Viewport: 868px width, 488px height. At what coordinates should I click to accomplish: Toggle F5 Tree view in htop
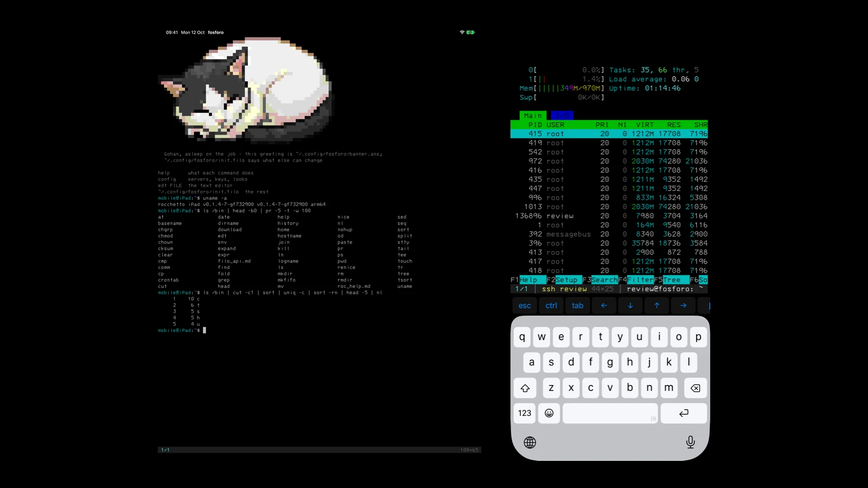tap(672, 280)
